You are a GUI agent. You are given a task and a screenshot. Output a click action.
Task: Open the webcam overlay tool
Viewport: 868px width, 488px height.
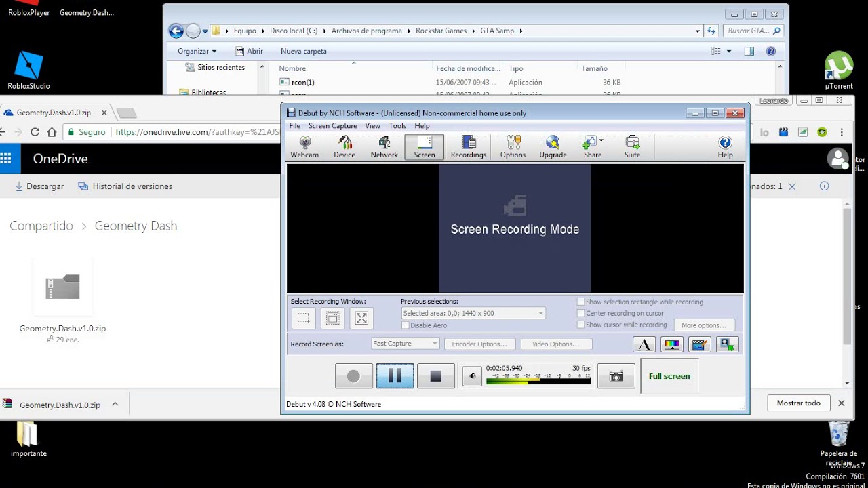click(728, 344)
